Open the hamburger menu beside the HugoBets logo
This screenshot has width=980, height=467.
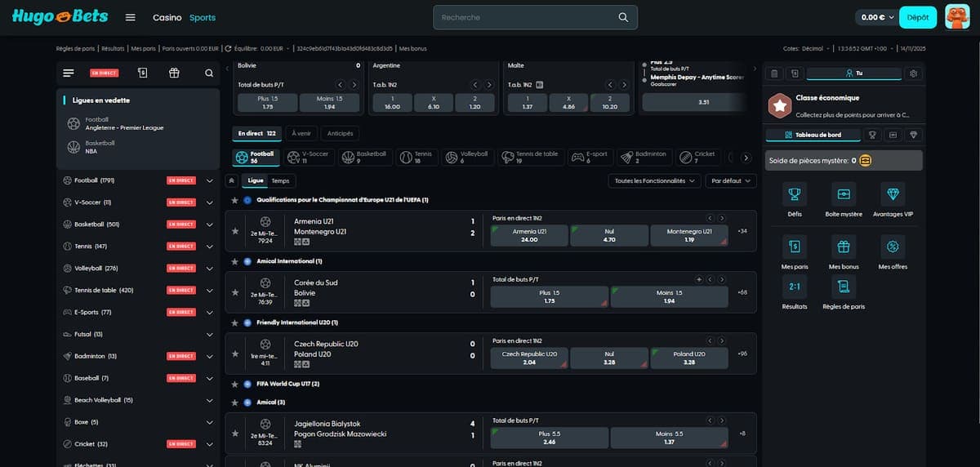tap(131, 17)
